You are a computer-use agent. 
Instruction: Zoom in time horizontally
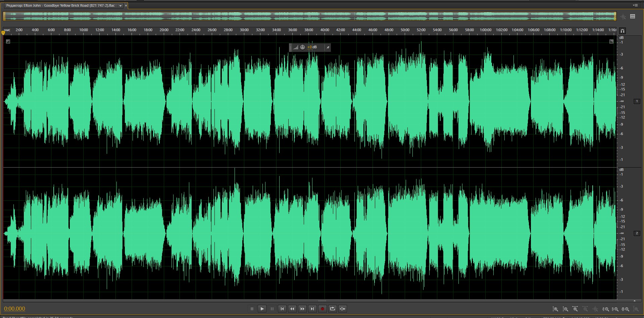click(x=575, y=309)
